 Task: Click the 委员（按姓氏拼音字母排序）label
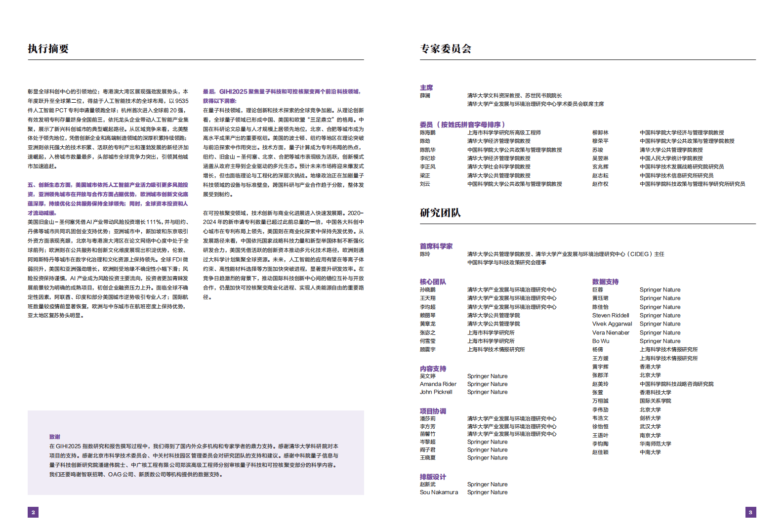pos(462,124)
